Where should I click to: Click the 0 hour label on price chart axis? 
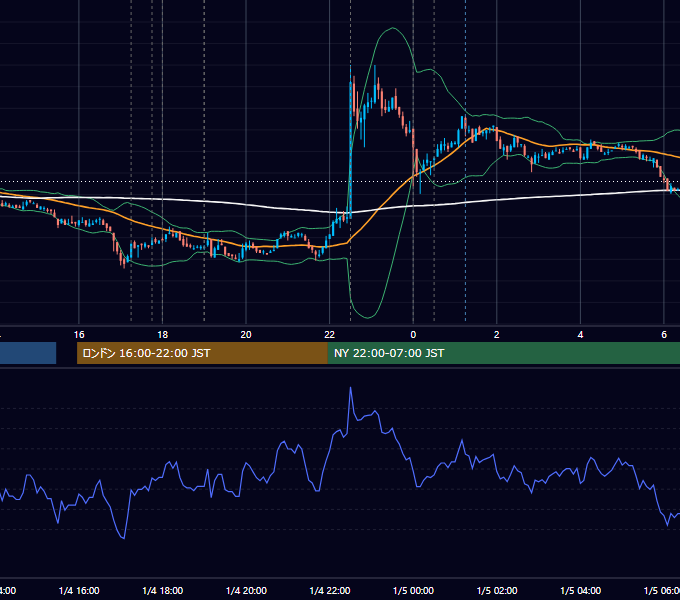(413, 335)
